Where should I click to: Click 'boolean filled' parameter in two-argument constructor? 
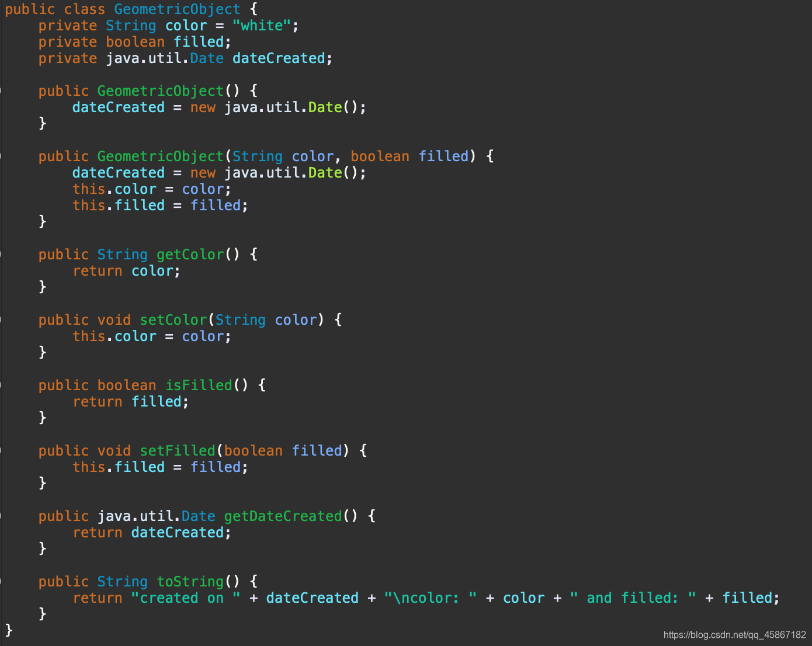(410, 157)
